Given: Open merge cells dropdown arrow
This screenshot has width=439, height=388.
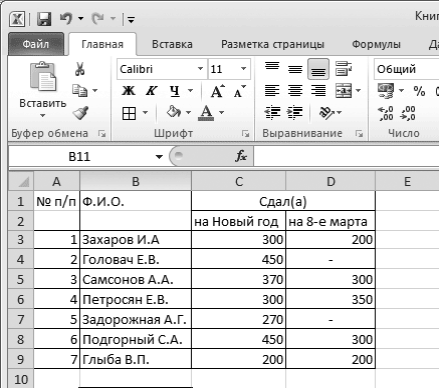Looking at the screenshot, I should click(x=358, y=90).
